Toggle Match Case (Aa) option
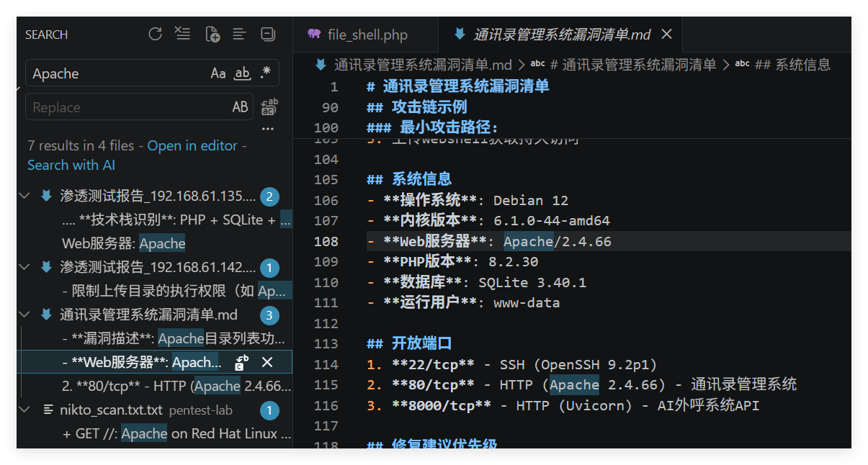Image resolution: width=868 pixels, height=465 pixels. coord(218,73)
